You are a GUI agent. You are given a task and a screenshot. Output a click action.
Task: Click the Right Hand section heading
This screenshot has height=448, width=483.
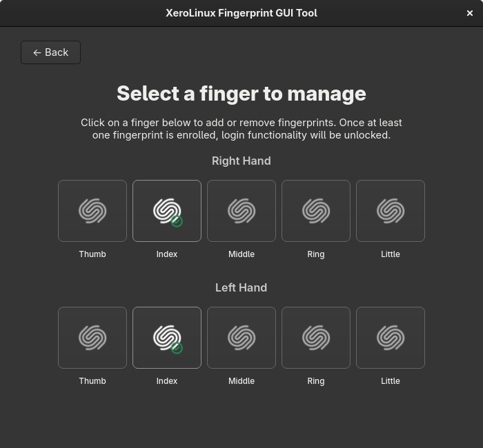tap(241, 161)
